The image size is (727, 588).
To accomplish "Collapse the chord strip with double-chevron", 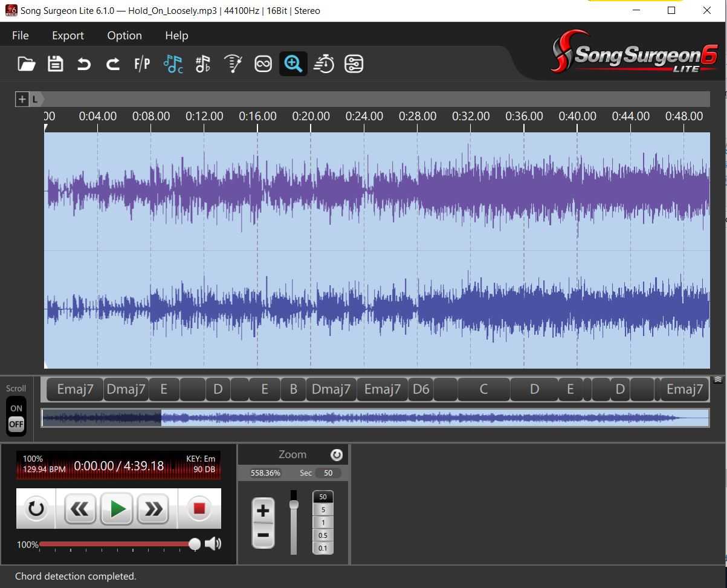I will coord(717,380).
